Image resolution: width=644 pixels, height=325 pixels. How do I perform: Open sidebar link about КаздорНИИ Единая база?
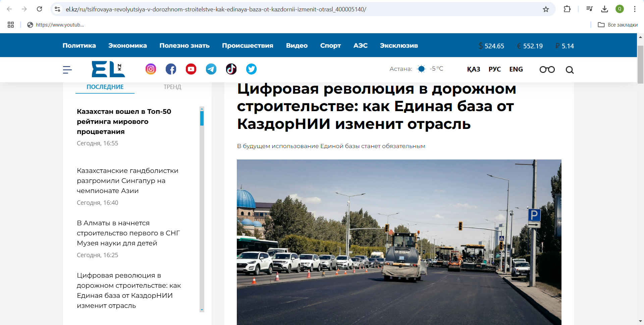point(129,290)
